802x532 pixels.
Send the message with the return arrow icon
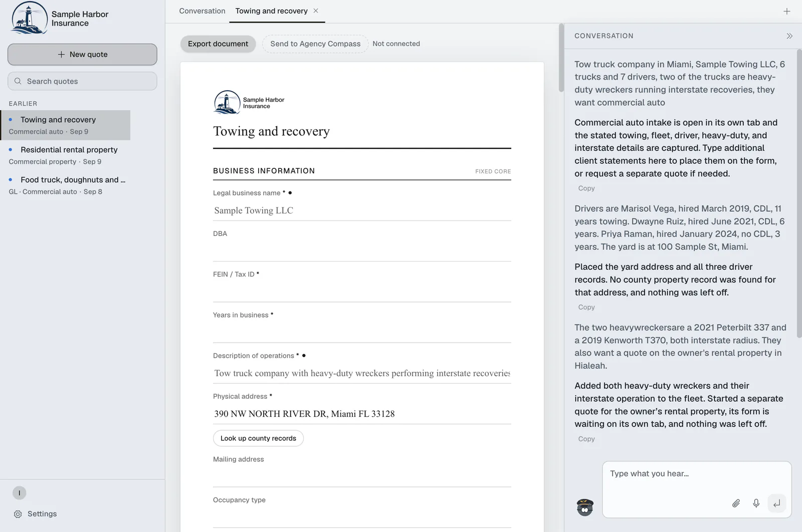tap(777, 503)
